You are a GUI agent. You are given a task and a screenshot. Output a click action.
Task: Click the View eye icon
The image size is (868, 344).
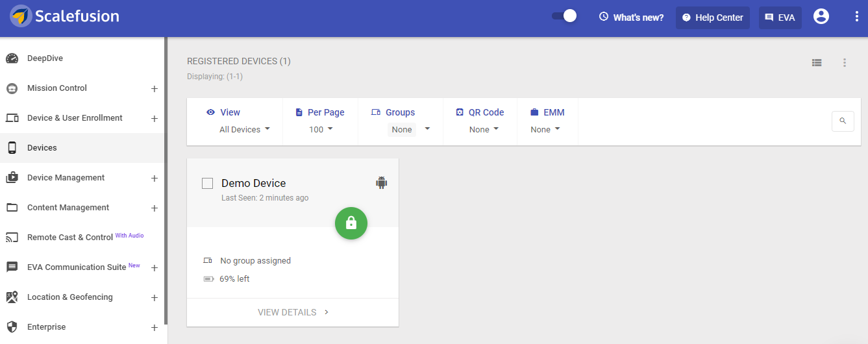[x=210, y=112]
